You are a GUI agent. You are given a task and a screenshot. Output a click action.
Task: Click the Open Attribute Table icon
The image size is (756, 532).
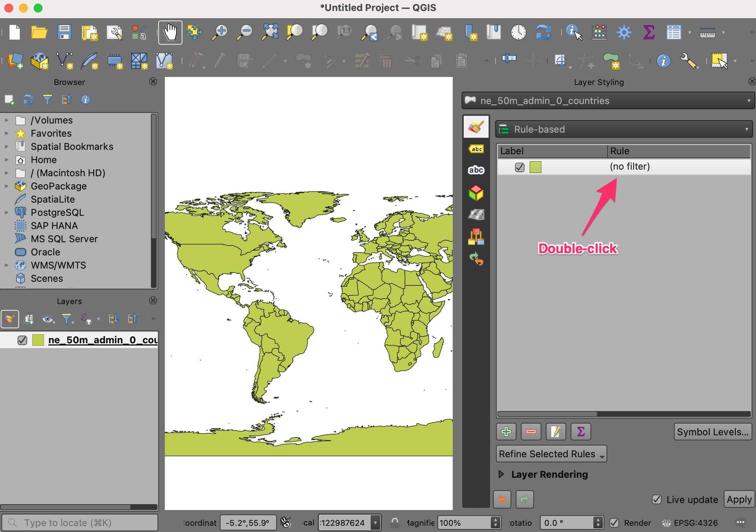673,33
